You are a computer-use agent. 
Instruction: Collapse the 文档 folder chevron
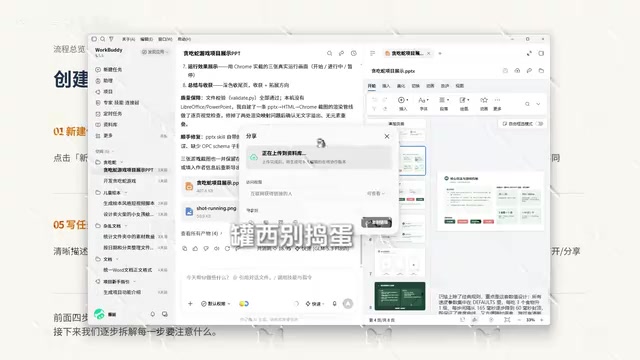(117, 259)
